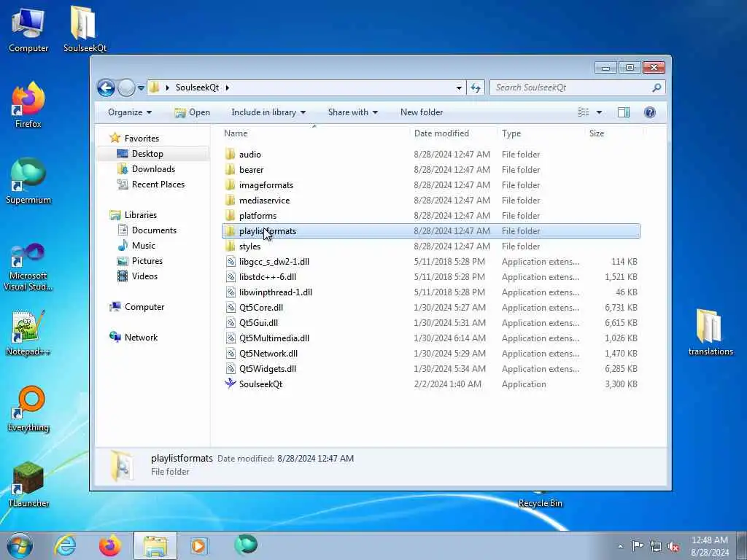This screenshot has height=560, width=747.
Task: Open the Include in library dropdown
Action: coord(268,112)
